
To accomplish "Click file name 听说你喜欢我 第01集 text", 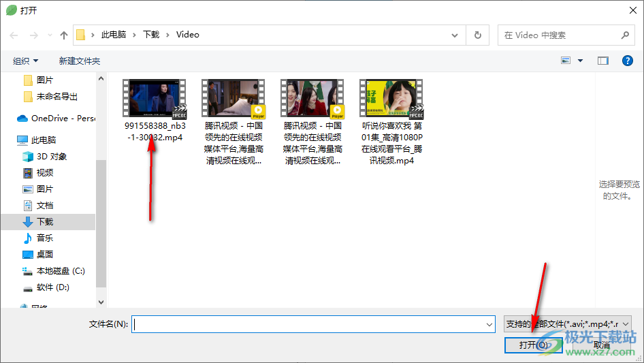I will pos(392,143).
